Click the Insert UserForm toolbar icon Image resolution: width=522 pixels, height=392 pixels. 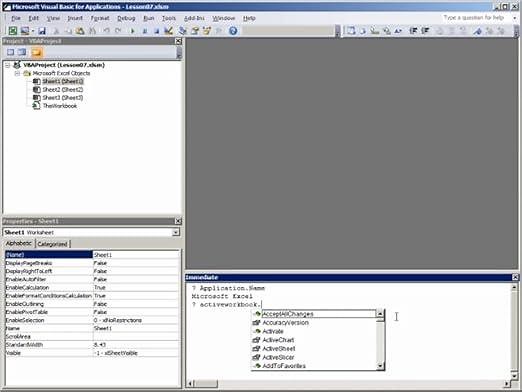pyautogui.click(x=24, y=31)
